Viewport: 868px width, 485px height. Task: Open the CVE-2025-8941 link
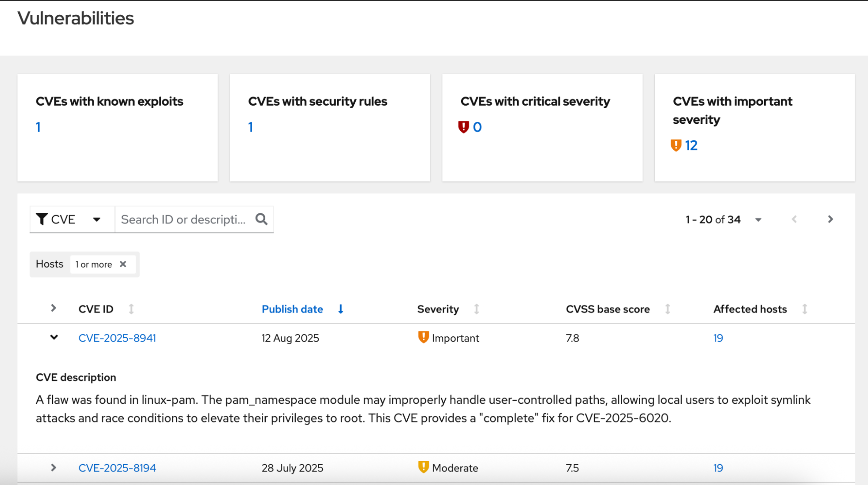pos(117,338)
